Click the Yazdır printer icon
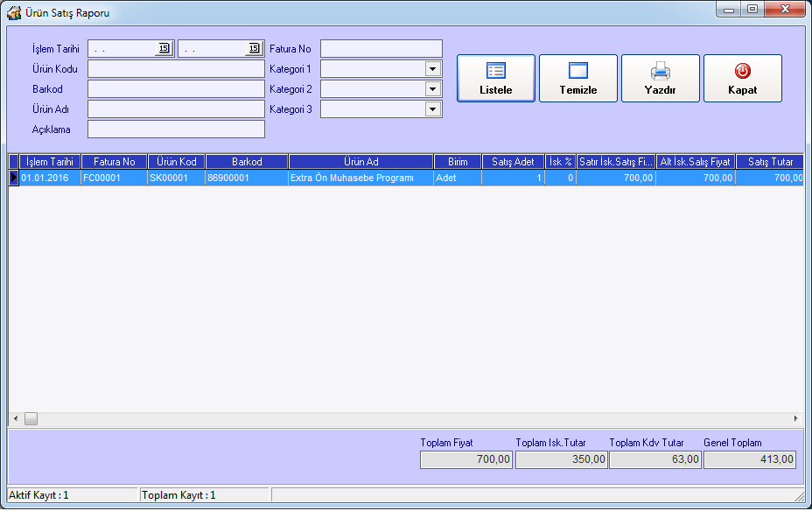The height and width of the screenshot is (525, 812). click(660, 72)
